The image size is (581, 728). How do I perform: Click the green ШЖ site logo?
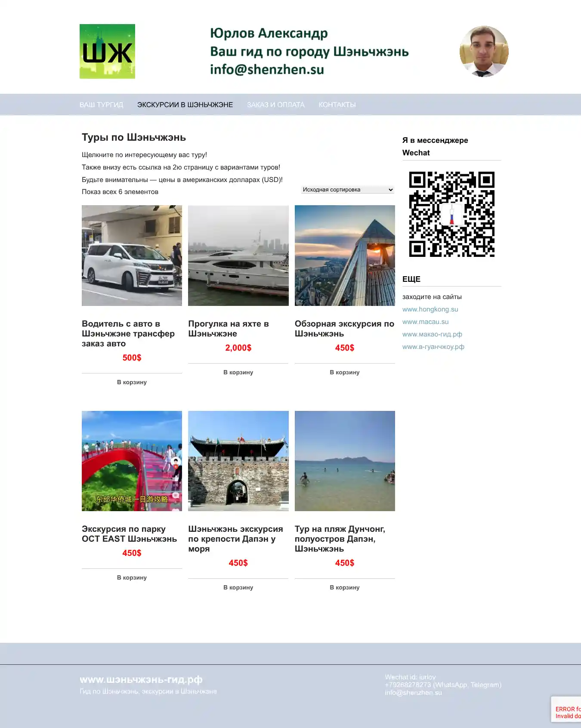pos(107,51)
